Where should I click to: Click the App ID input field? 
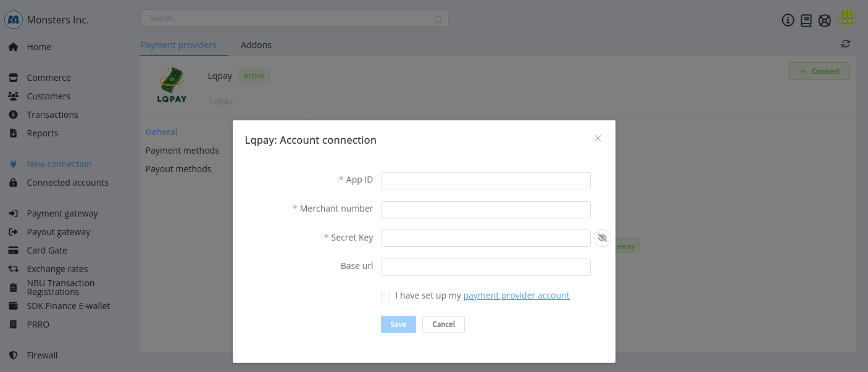pos(485,181)
